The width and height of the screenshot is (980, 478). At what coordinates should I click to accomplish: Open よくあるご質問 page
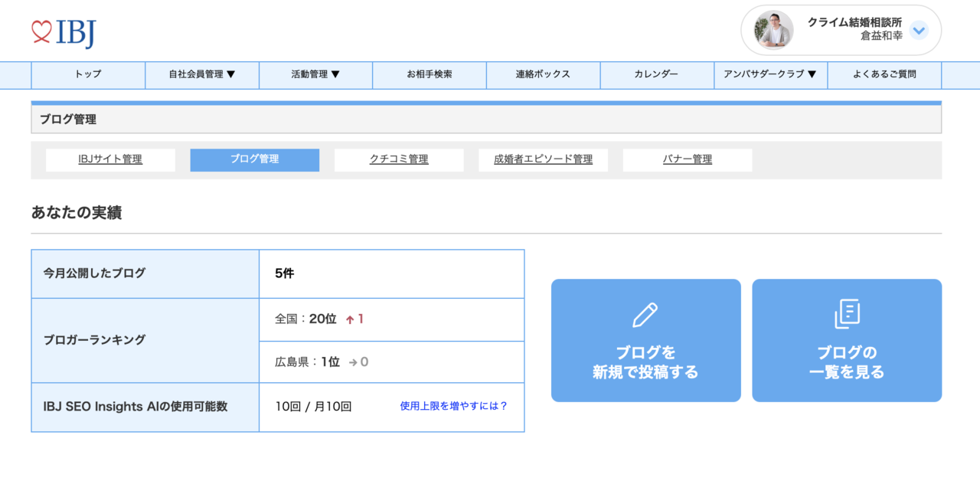884,74
